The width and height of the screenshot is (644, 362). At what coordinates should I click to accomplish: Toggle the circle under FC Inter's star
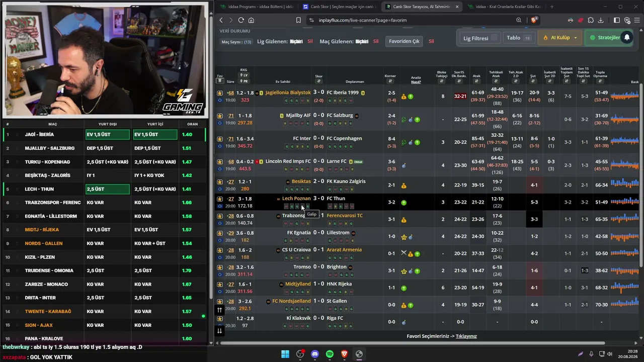point(220,146)
